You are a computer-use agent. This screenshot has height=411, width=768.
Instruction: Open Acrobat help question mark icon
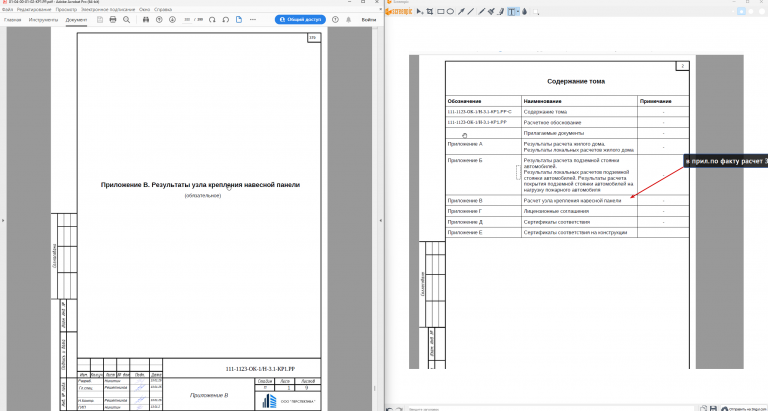pos(335,20)
